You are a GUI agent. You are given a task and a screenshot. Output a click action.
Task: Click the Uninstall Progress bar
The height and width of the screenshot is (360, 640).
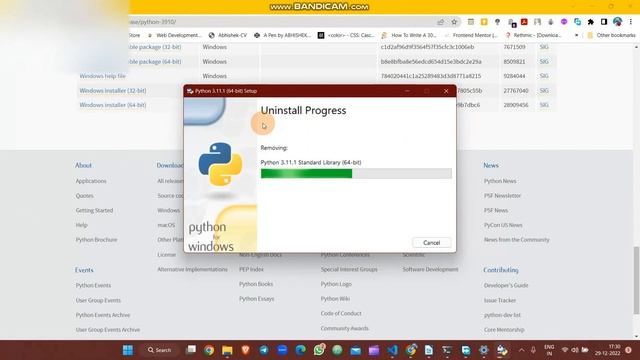pos(356,173)
